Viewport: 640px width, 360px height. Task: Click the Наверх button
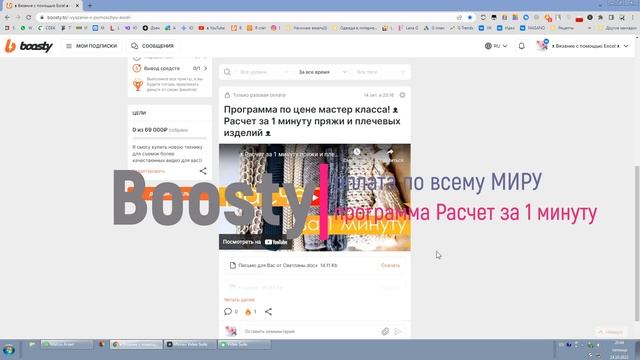[611, 332]
